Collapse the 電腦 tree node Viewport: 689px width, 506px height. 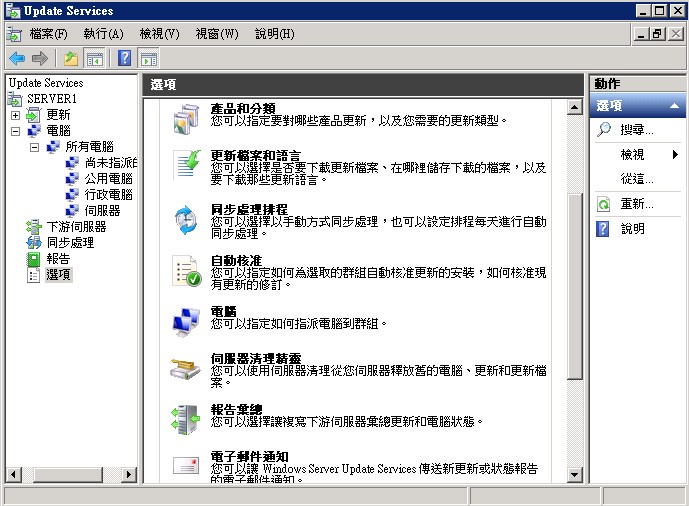point(15,131)
